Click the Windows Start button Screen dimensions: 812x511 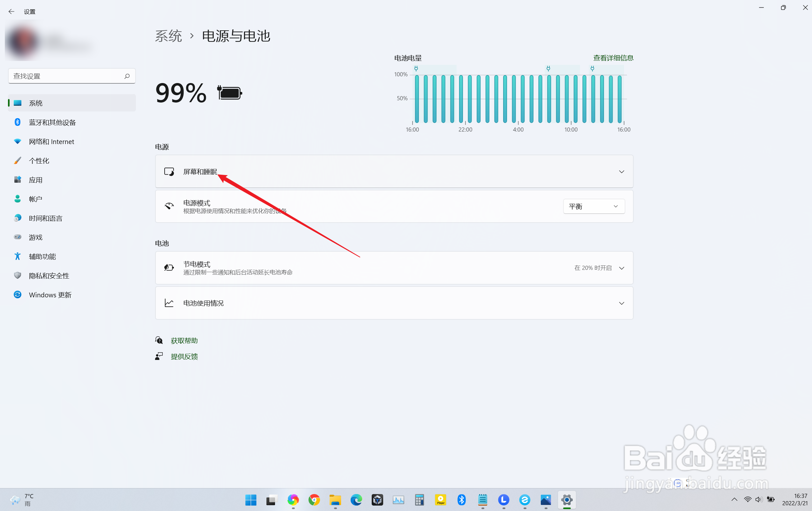[x=250, y=500]
